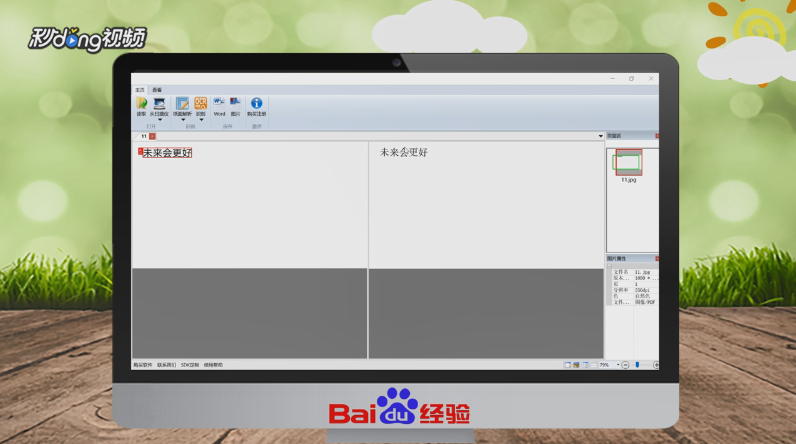The image size is (796, 444).
Task: Maximize the OCR application window
Action: click(x=632, y=79)
